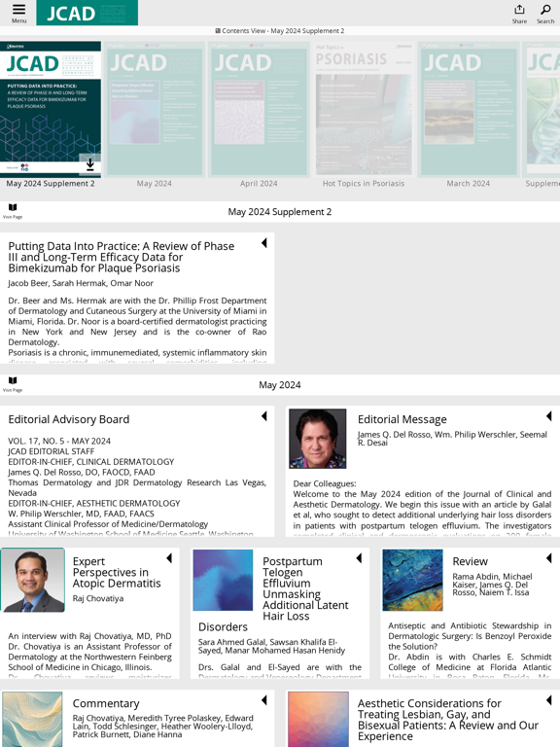Click 'Dear Colleagues:' text
Screen dimensions: 560x747
(325, 483)
